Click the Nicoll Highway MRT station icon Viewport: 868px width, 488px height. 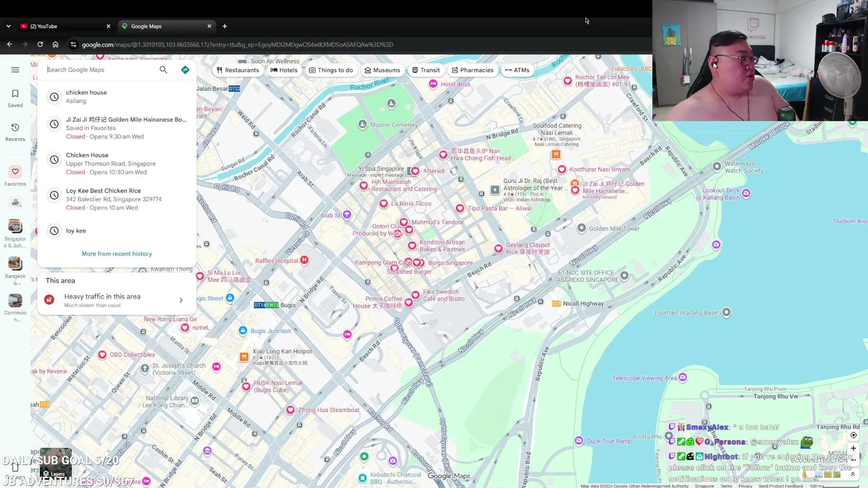pos(557,304)
